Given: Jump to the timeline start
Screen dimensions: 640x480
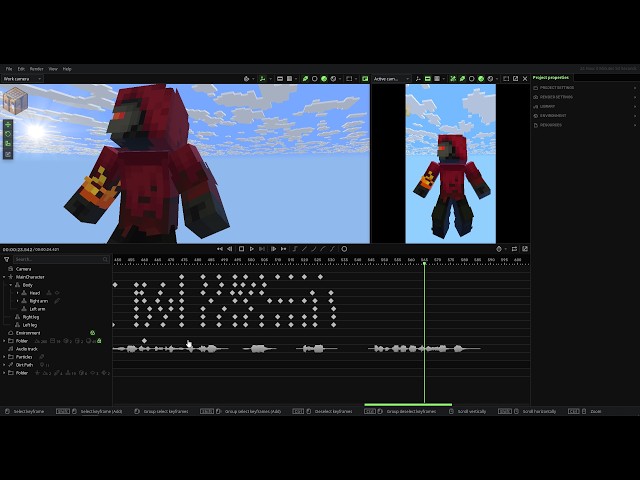Looking at the screenshot, I should (220, 249).
